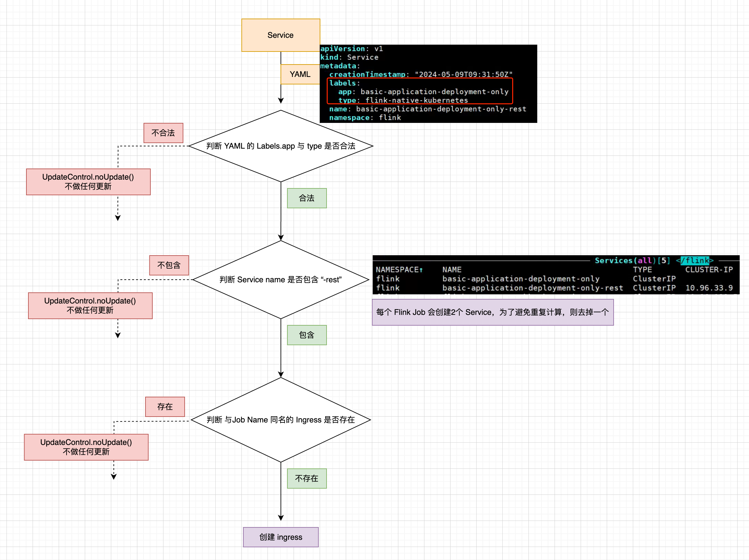Click the Services list terminal image
The height and width of the screenshot is (560, 749).
556,275
